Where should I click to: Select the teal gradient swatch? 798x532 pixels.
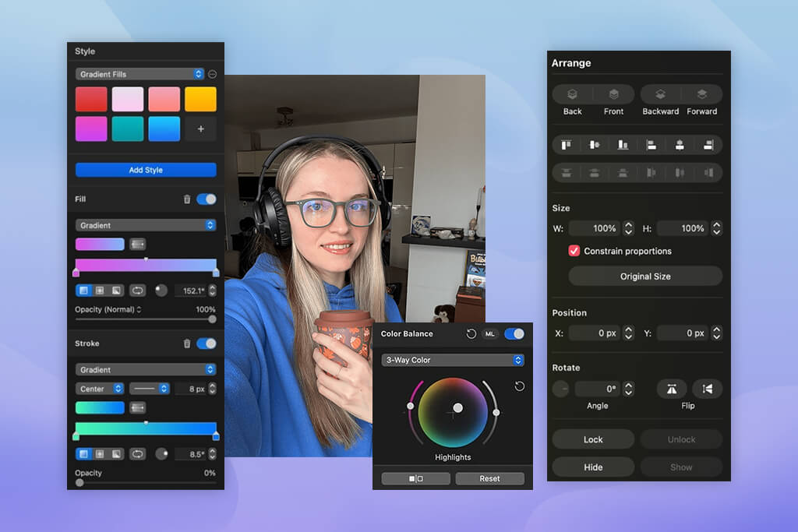click(x=128, y=129)
